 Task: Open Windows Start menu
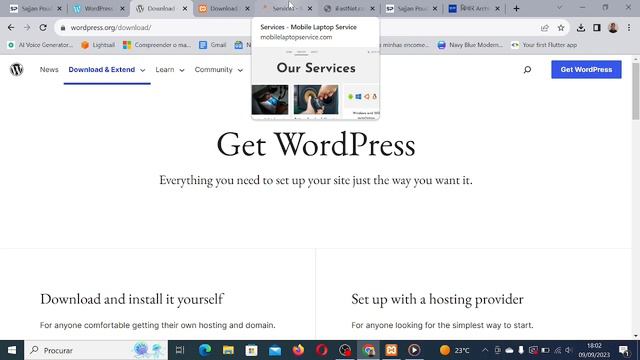(x=12, y=350)
